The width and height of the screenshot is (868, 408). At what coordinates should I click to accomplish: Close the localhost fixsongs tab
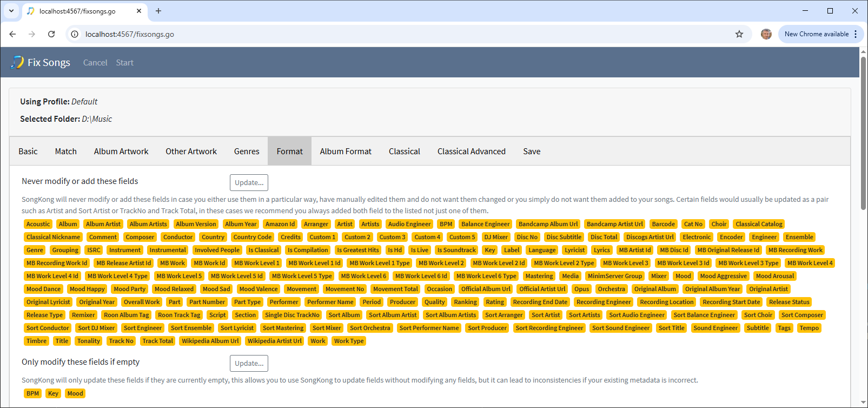(139, 11)
